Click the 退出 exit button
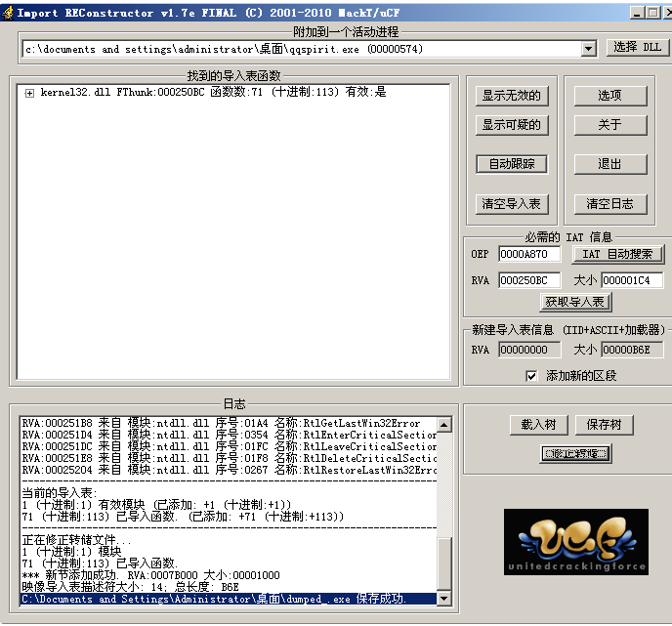The height and width of the screenshot is (626, 672). [610, 164]
